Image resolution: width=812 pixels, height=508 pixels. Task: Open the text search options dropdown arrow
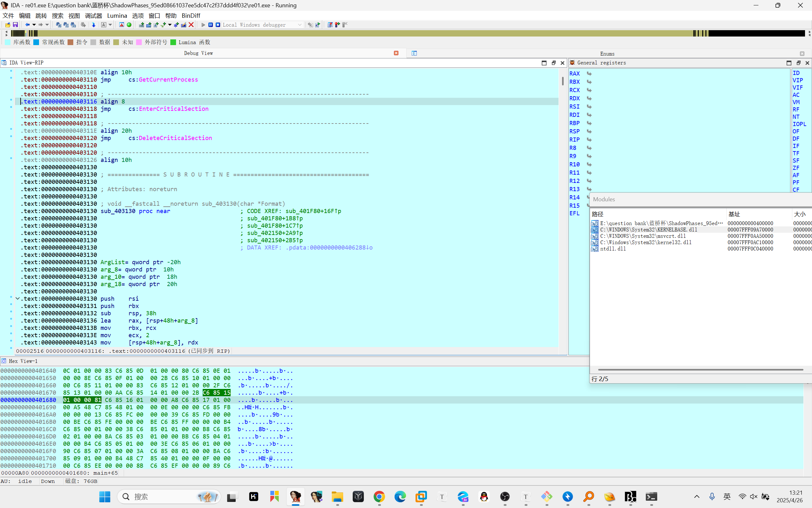[x=110, y=25]
